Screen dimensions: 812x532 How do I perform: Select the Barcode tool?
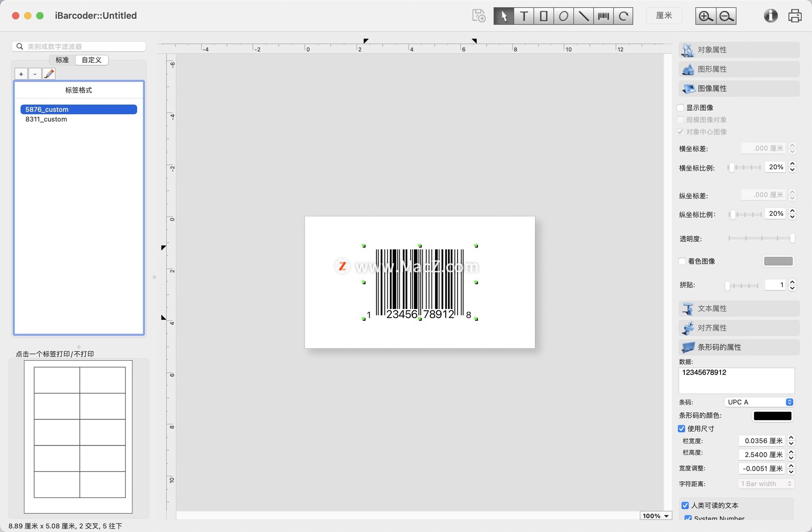(x=603, y=16)
